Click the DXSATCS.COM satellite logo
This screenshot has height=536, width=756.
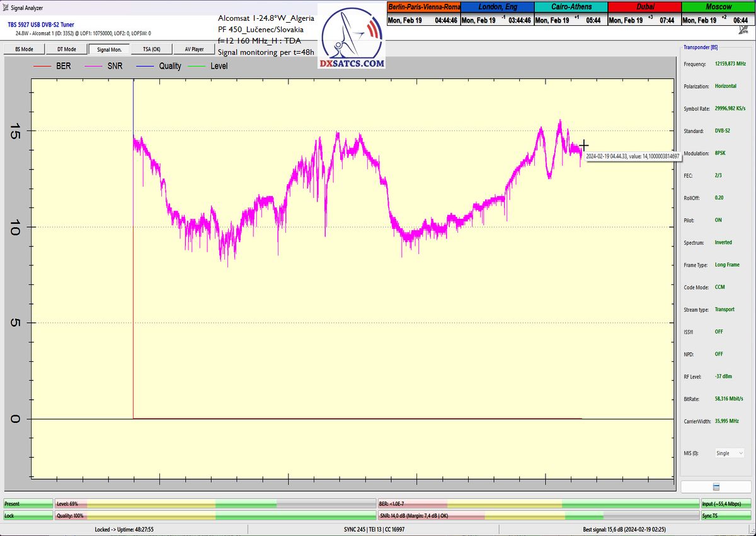point(352,37)
